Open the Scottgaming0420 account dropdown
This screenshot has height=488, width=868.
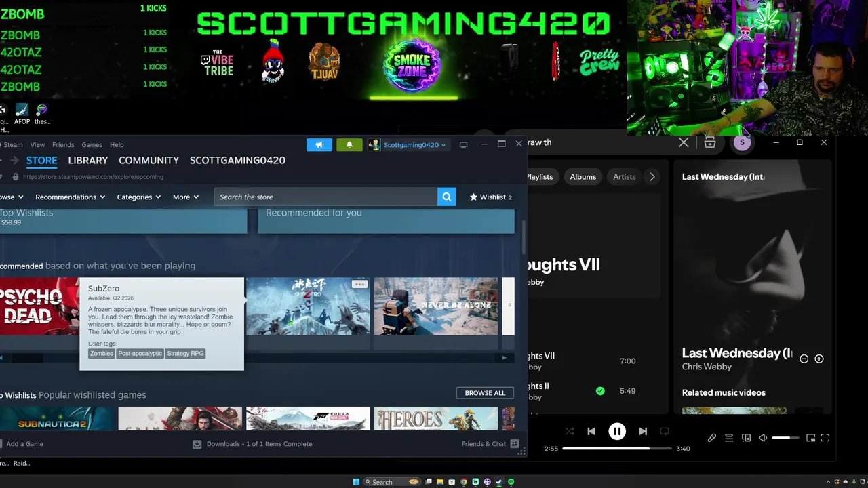point(414,144)
